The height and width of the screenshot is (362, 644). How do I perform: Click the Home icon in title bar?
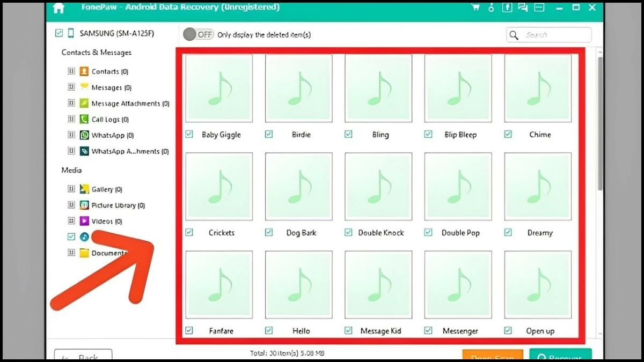(x=57, y=8)
